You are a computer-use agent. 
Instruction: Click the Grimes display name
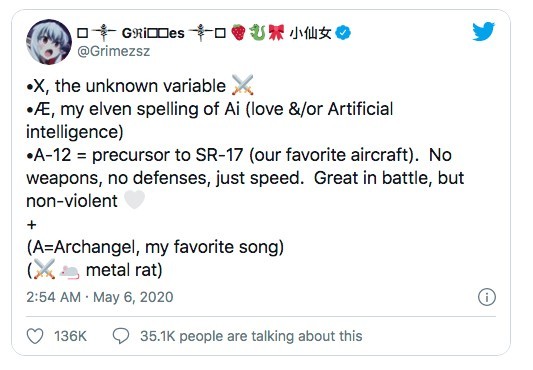(151, 33)
